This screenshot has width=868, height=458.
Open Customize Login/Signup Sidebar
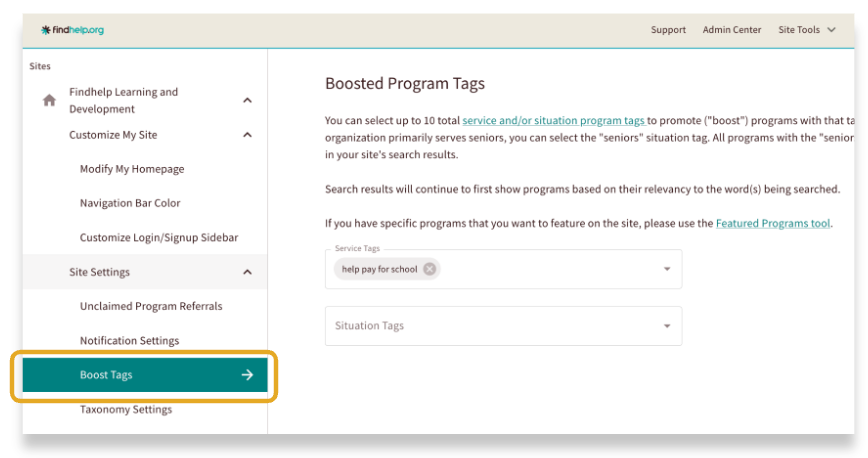coord(158,238)
